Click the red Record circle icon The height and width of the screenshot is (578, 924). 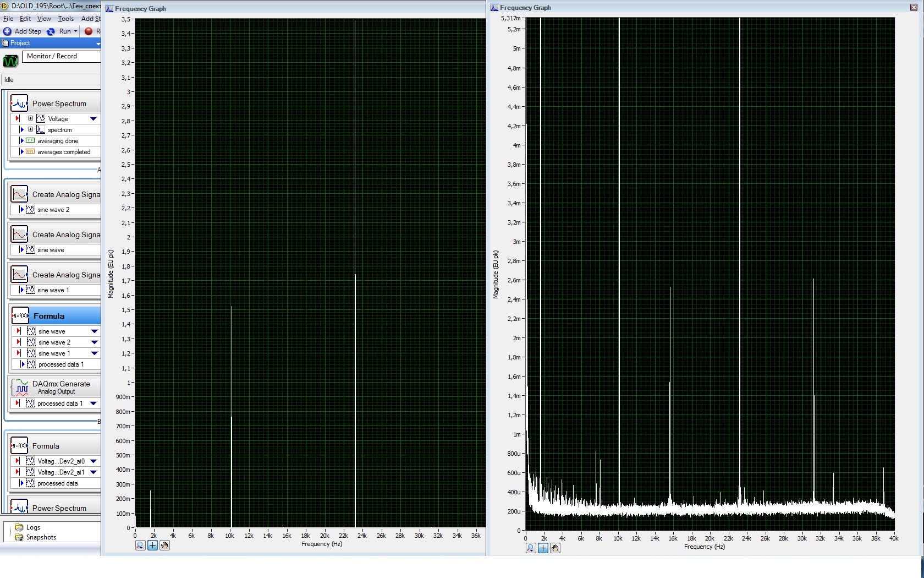pos(88,31)
